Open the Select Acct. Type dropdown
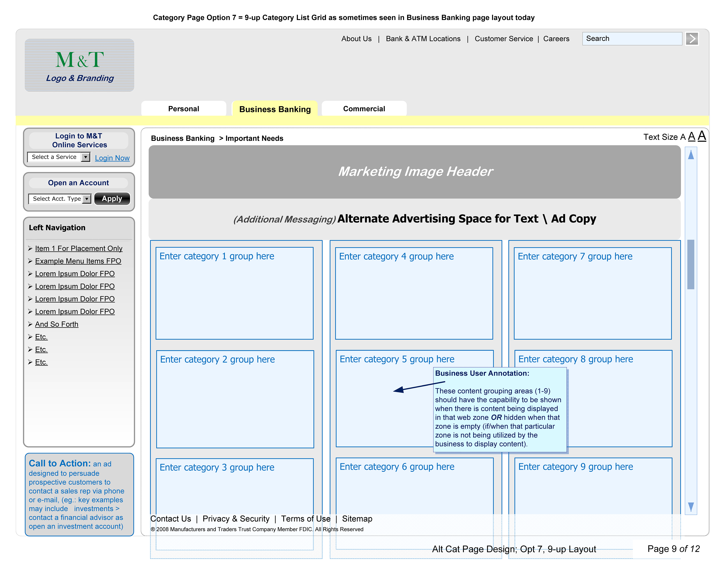 tap(87, 199)
